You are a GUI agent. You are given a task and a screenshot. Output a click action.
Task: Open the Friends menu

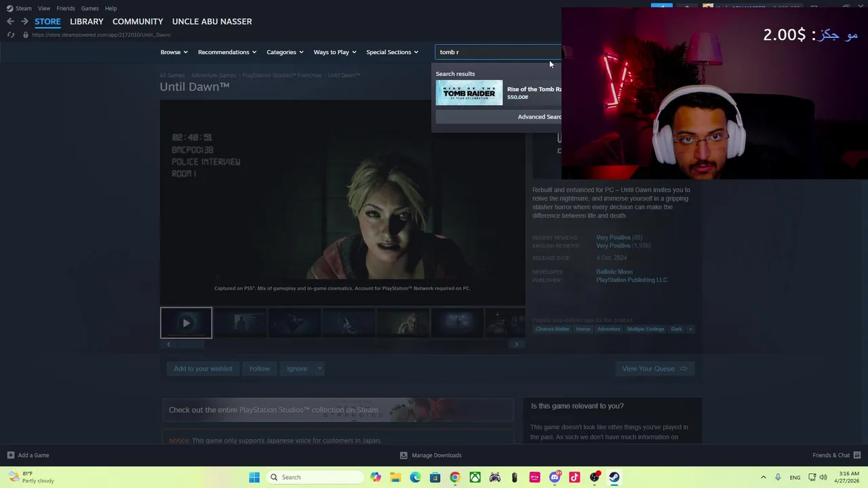(66, 8)
